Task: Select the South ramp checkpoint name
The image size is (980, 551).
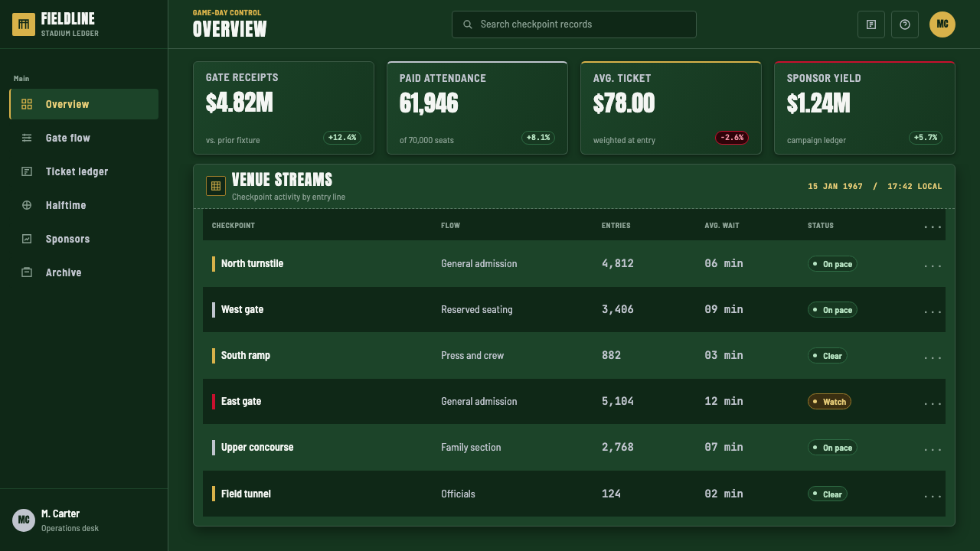Action: 246,355
